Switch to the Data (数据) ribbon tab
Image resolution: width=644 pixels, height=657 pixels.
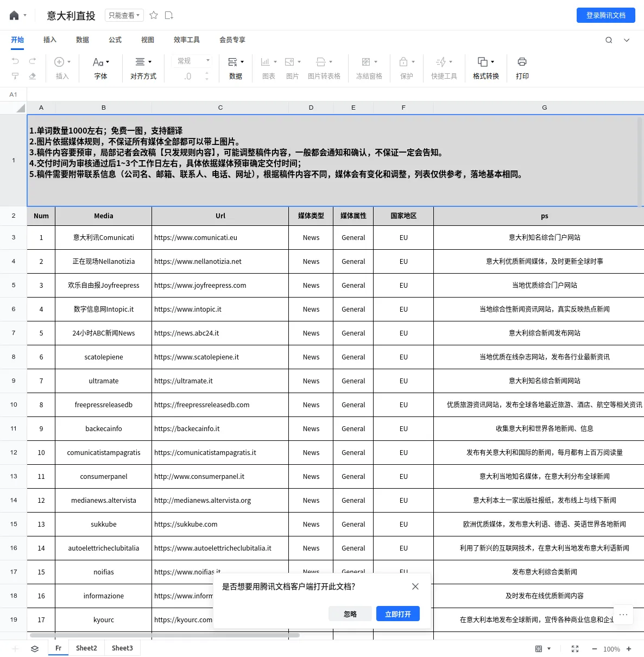click(83, 40)
